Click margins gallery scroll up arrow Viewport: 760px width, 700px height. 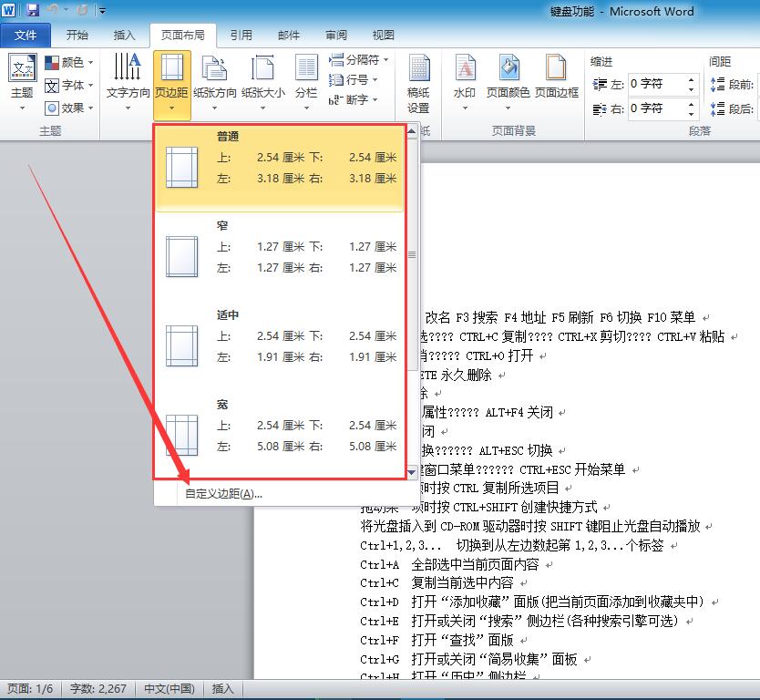(x=412, y=131)
